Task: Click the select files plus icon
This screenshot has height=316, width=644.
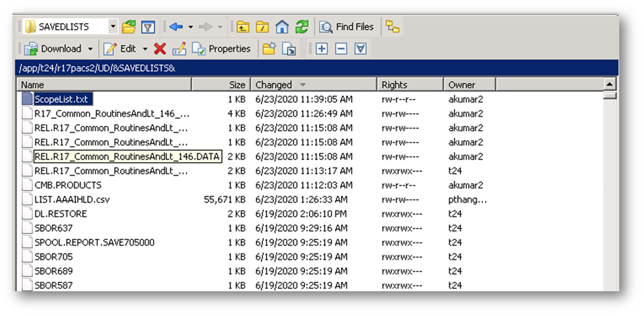Action: (321, 49)
